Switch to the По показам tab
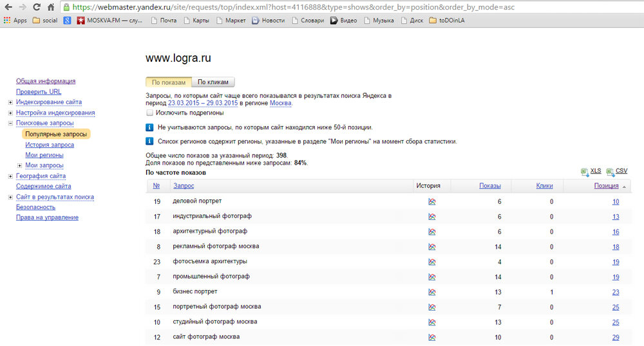Image resolution: width=644 pixels, height=346 pixels. tap(168, 82)
